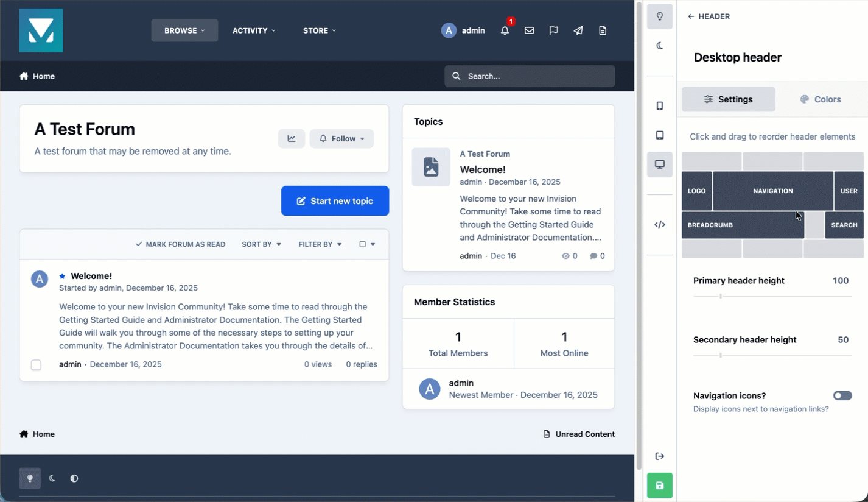Screen dimensions: 868x502
Task: Select the LOGO header block
Action: 696,191
